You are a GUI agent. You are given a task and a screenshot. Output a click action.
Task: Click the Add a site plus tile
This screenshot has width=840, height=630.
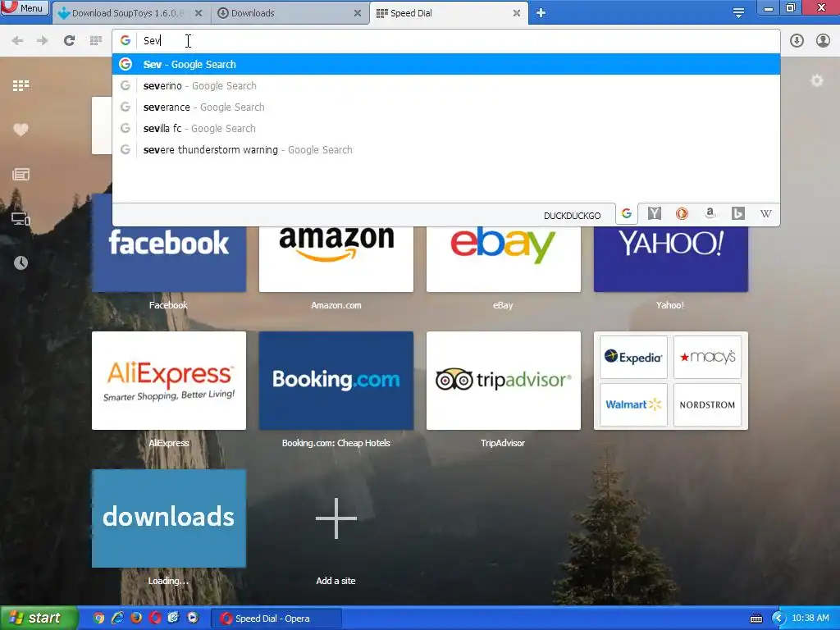pos(336,518)
